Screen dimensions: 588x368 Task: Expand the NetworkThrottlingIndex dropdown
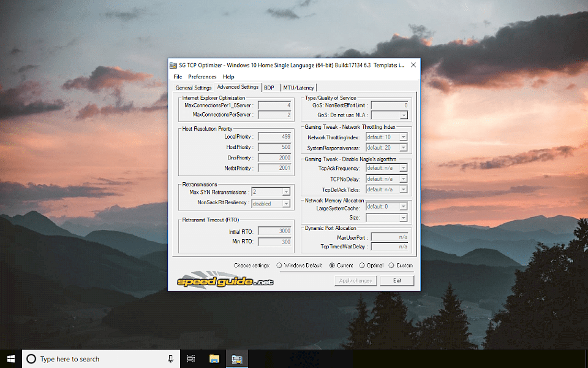[403, 137]
